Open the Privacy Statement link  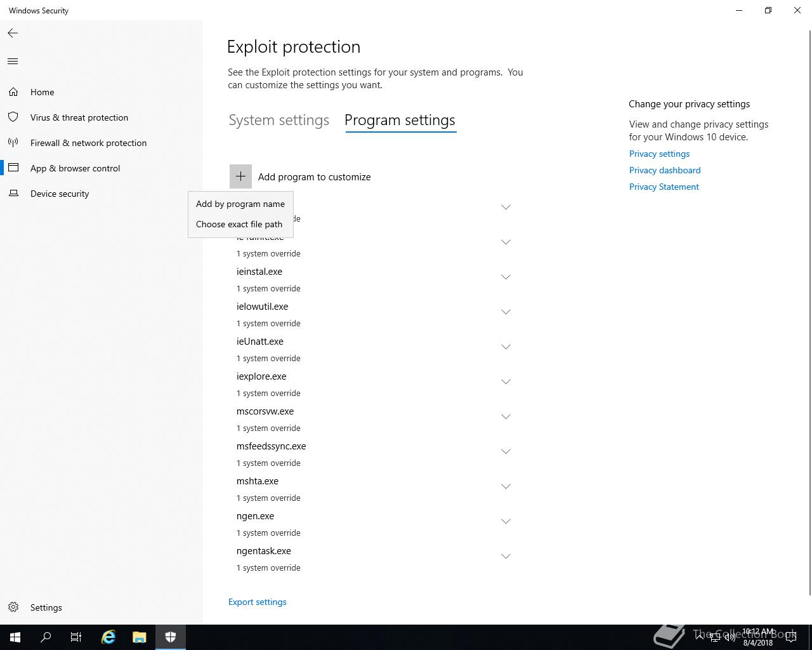(664, 187)
